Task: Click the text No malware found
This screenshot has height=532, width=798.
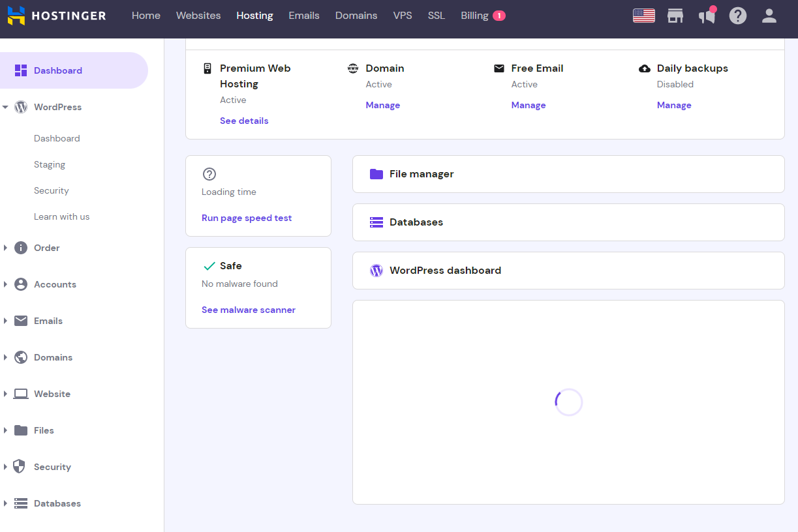Action: [x=239, y=284]
